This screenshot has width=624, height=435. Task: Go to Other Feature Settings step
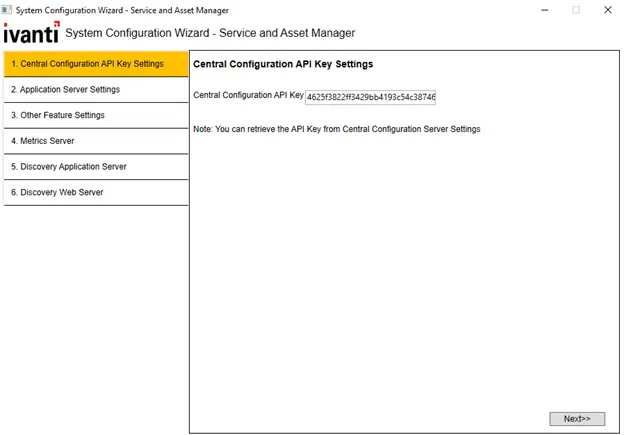point(96,115)
